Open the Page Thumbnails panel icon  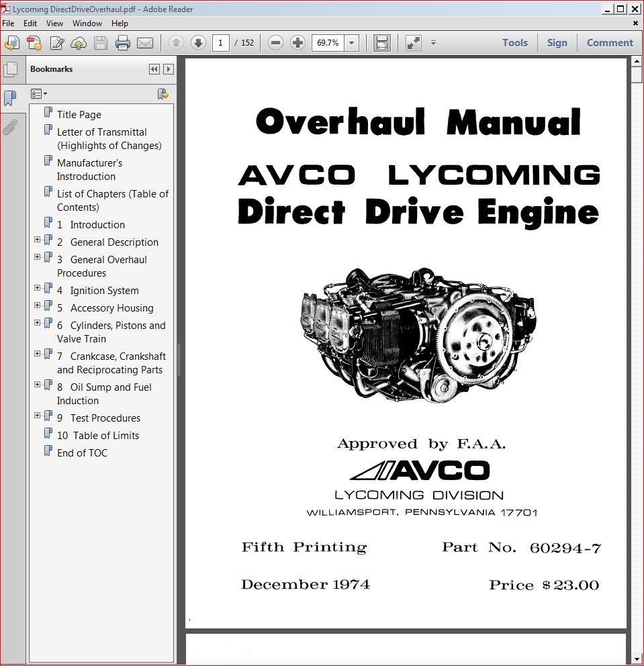[x=10, y=69]
